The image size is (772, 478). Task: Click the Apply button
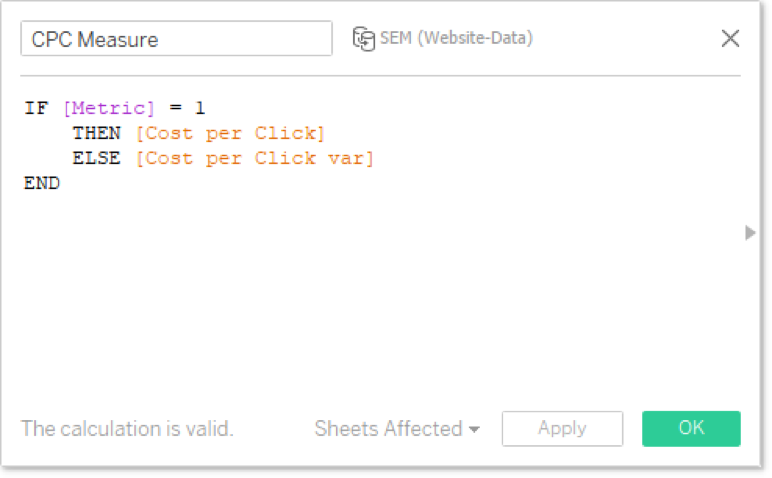[562, 428]
